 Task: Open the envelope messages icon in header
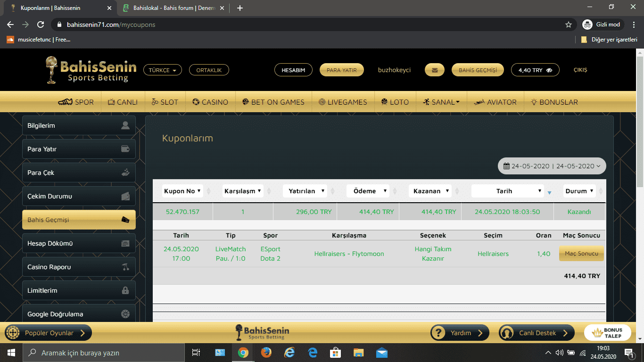point(435,70)
